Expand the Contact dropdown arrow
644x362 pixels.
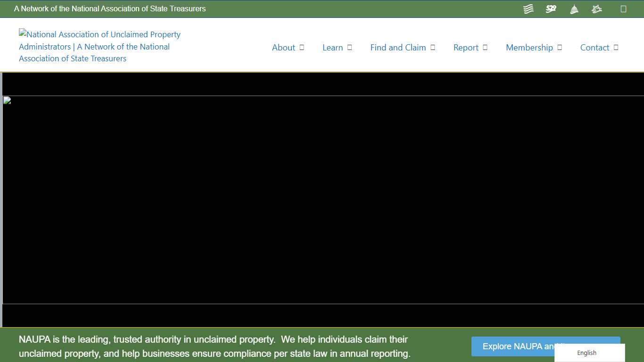(x=615, y=47)
